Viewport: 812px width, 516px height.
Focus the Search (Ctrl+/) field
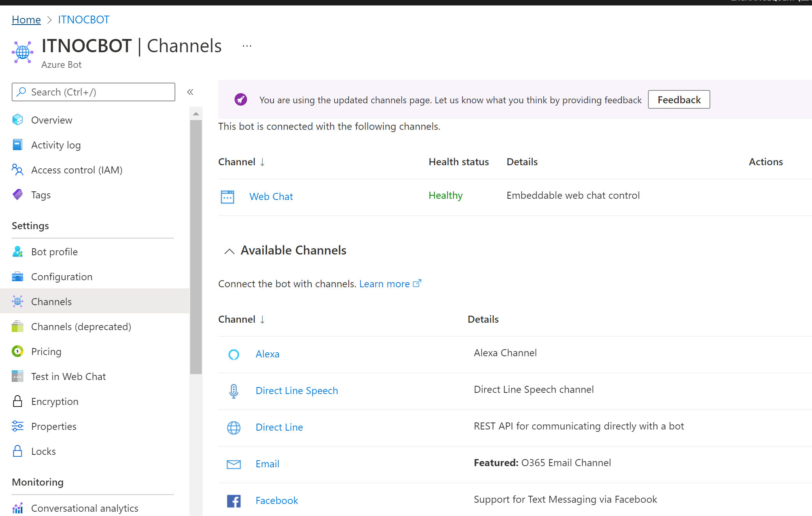tap(94, 92)
